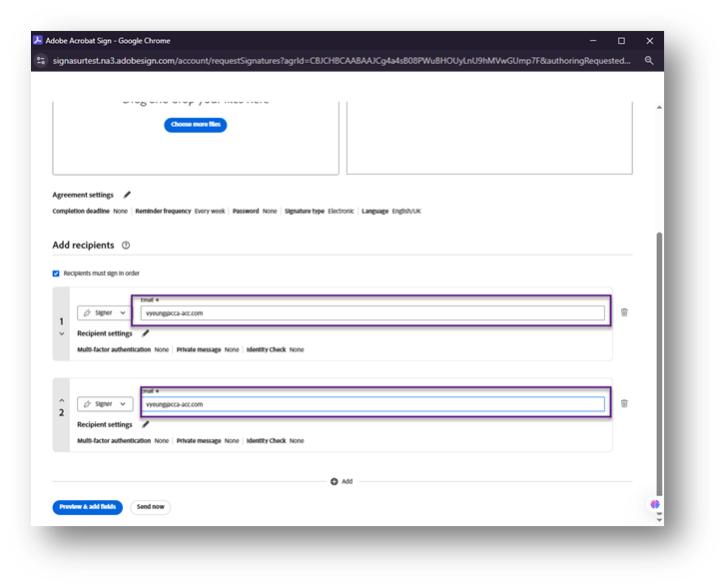Click the page vertical scrollbar
The height and width of the screenshot is (588, 726).
point(657,349)
